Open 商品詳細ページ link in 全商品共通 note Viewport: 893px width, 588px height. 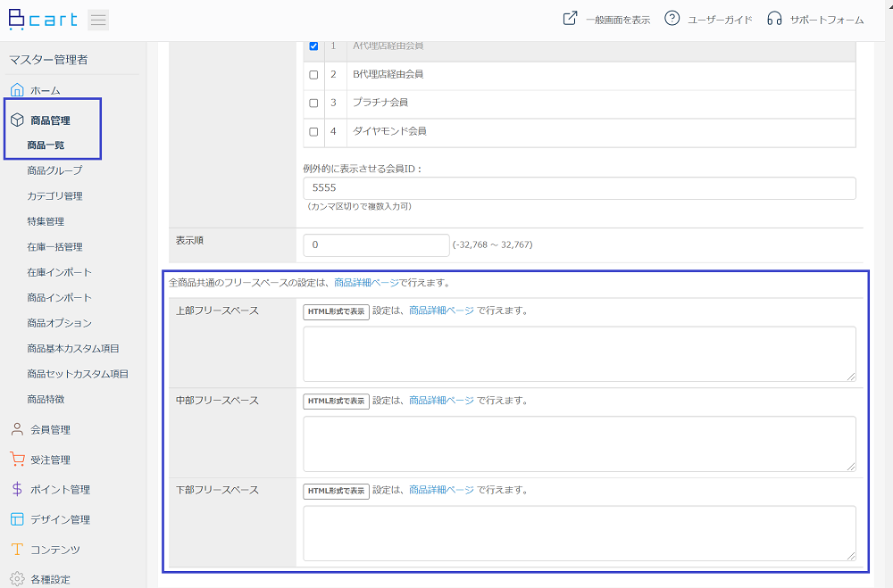pyautogui.click(x=366, y=282)
